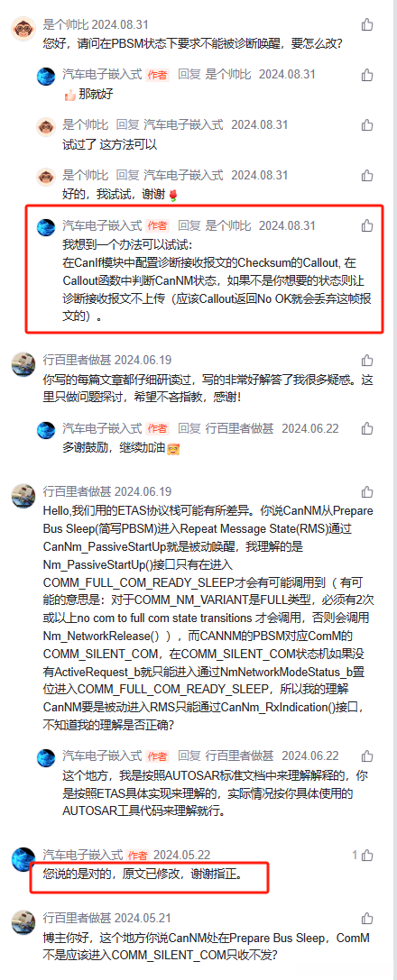Like the 2024.05.21 comment about COMM_SILENT_COM
397x980 pixels.
click(x=367, y=918)
